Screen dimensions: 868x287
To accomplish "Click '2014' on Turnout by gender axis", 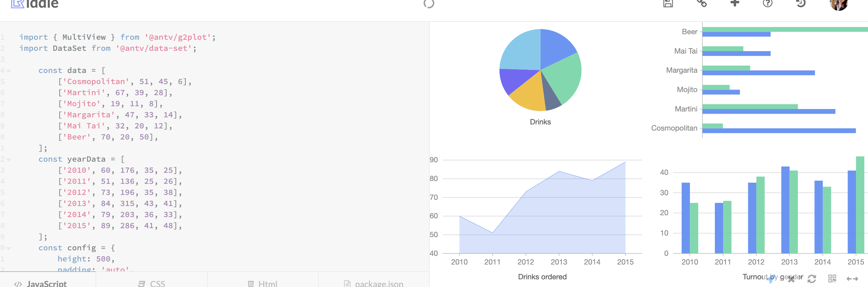I will click(x=822, y=262).
